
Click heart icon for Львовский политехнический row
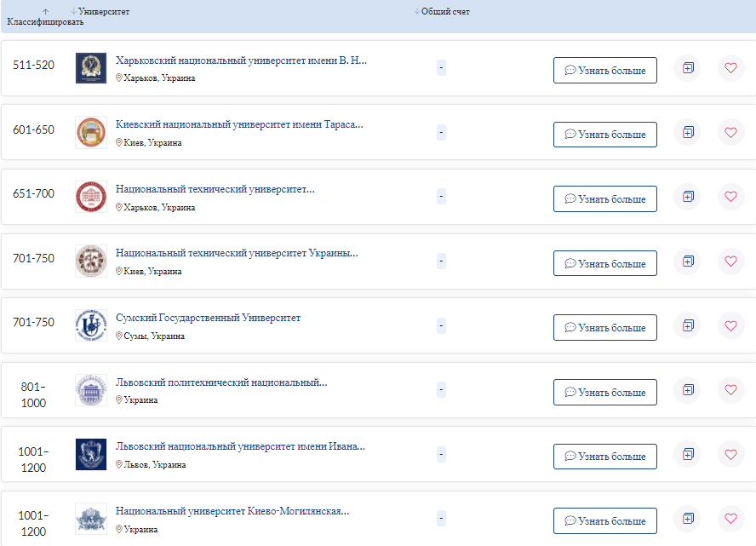pyautogui.click(x=730, y=390)
